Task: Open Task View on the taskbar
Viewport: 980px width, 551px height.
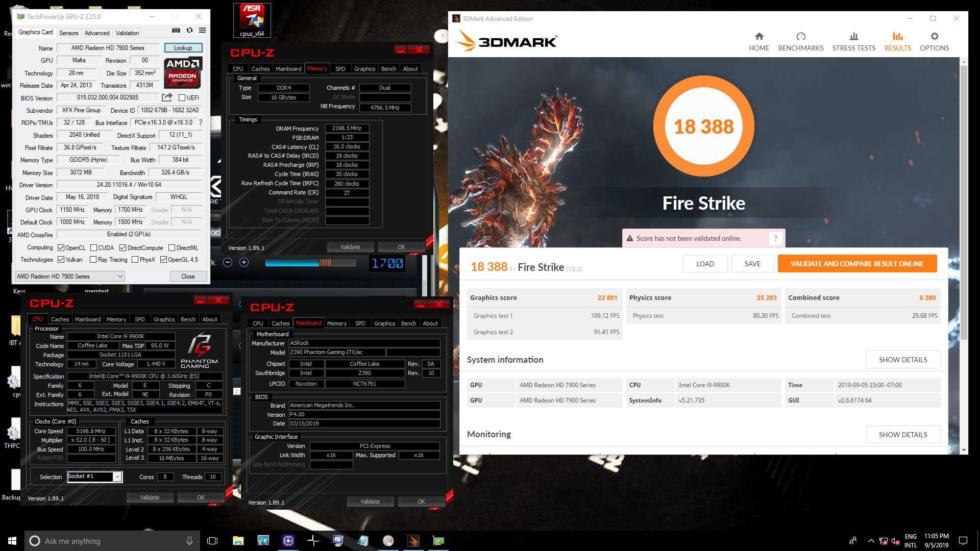Action: (x=212, y=541)
